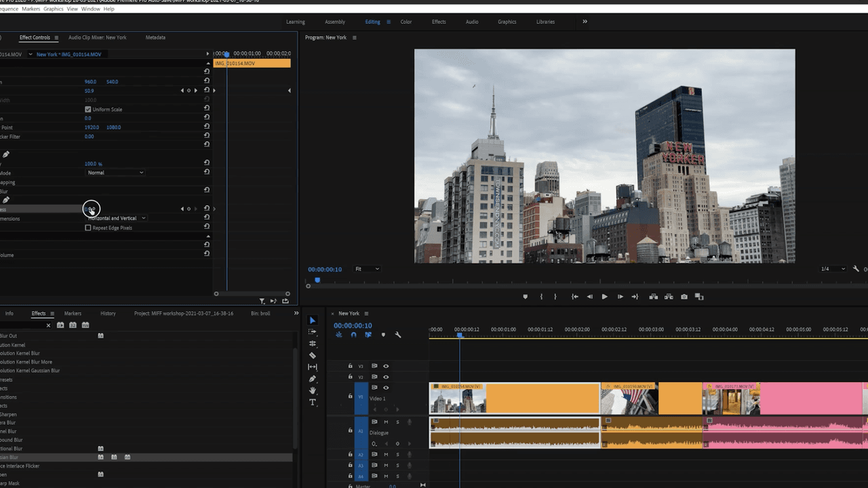
Task: Toggle Linked Selection in timeline
Action: tap(368, 335)
